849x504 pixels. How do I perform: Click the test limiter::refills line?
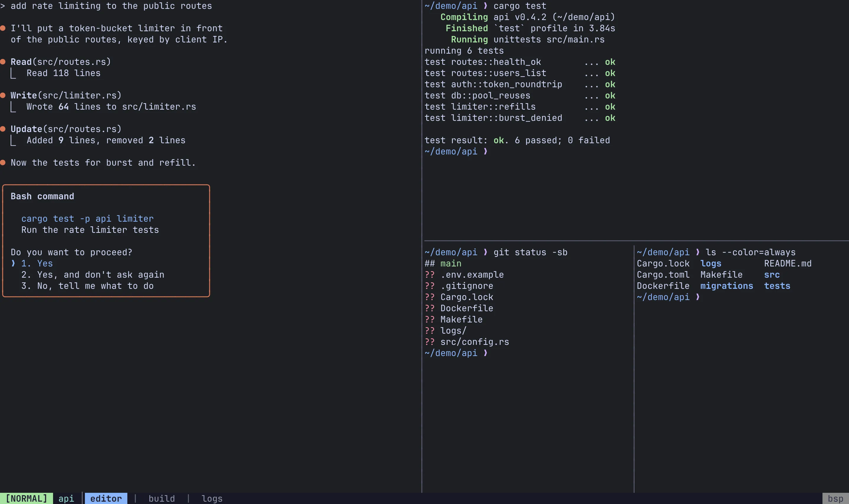click(520, 107)
